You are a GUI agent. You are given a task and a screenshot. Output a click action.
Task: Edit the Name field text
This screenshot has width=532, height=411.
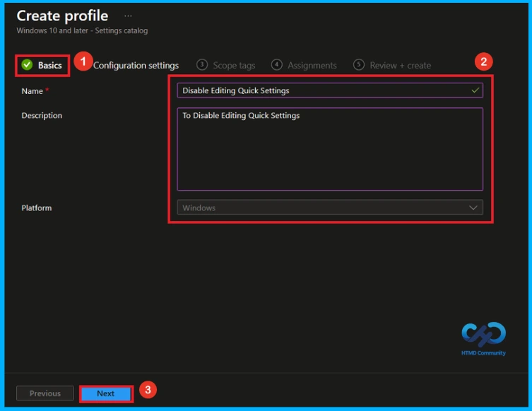(x=330, y=90)
